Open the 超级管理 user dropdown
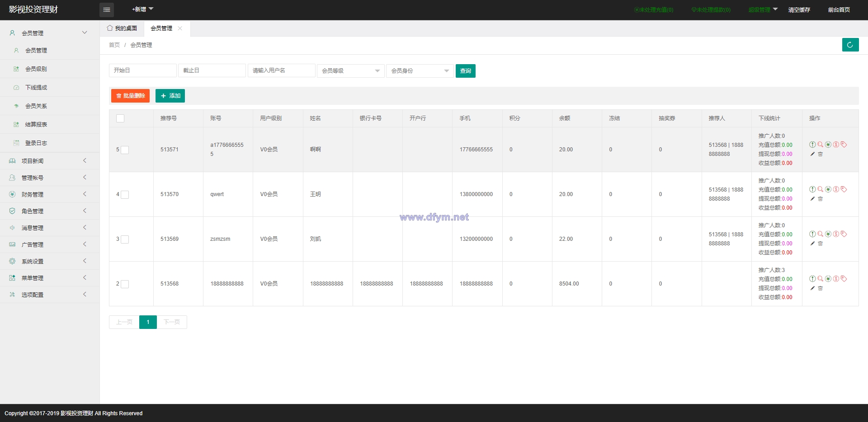 763,9
